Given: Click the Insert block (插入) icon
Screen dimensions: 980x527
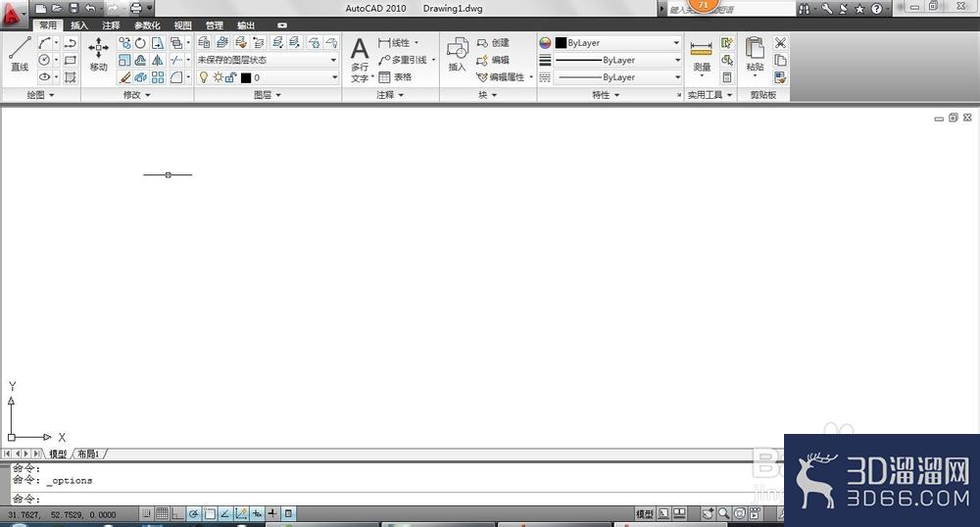Looking at the screenshot, I should 458,54.
